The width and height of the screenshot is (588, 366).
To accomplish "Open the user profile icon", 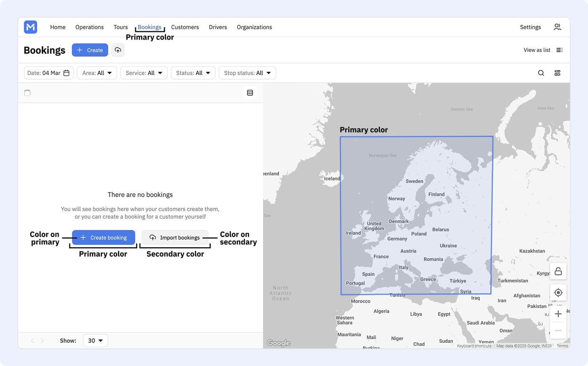I will (x=557, y=27).
